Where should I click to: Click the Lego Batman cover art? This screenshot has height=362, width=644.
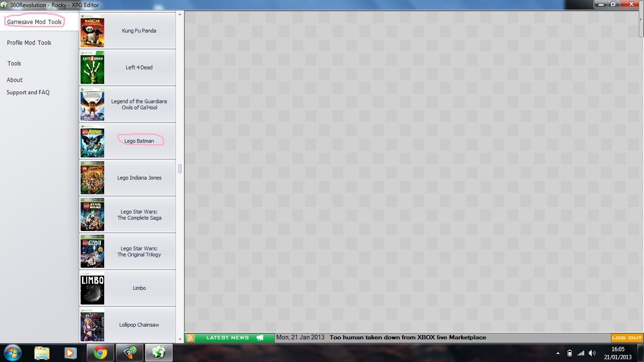92,141
